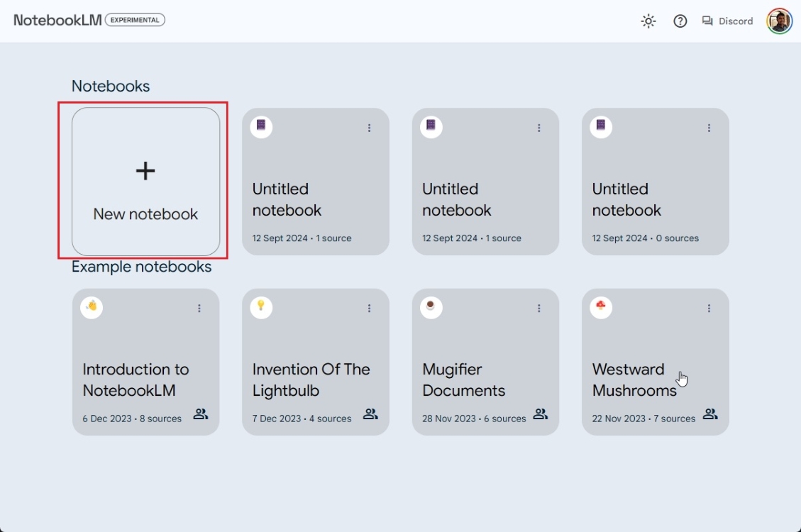The height and width of the screenshot is (532, 801).
Task: Open the Invention Of The Lightbulb notebook
Action: [x=311, y=379]
